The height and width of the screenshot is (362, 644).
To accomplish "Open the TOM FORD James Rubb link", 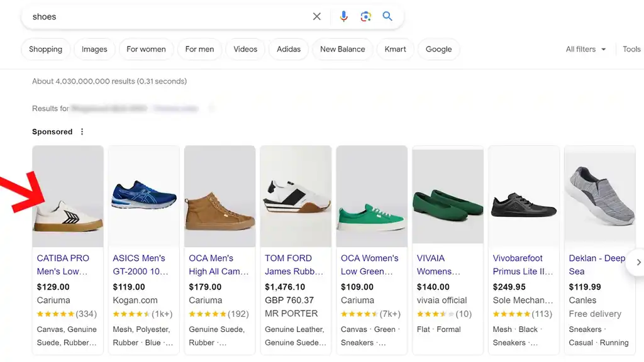I will point(294,265).
